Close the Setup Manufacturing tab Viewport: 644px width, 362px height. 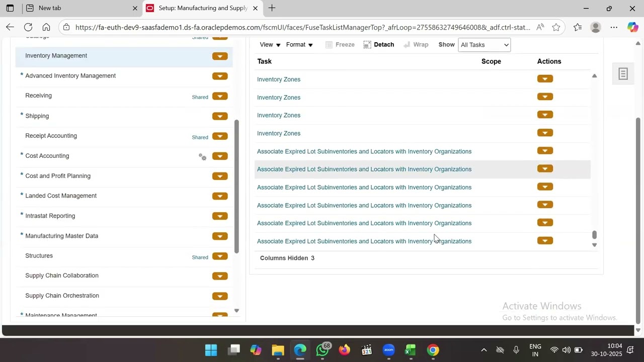pyautogui.click(x=255, y=8)
